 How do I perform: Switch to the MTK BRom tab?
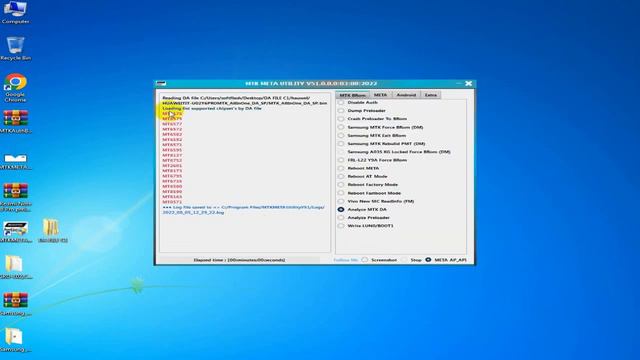(353, 95)
